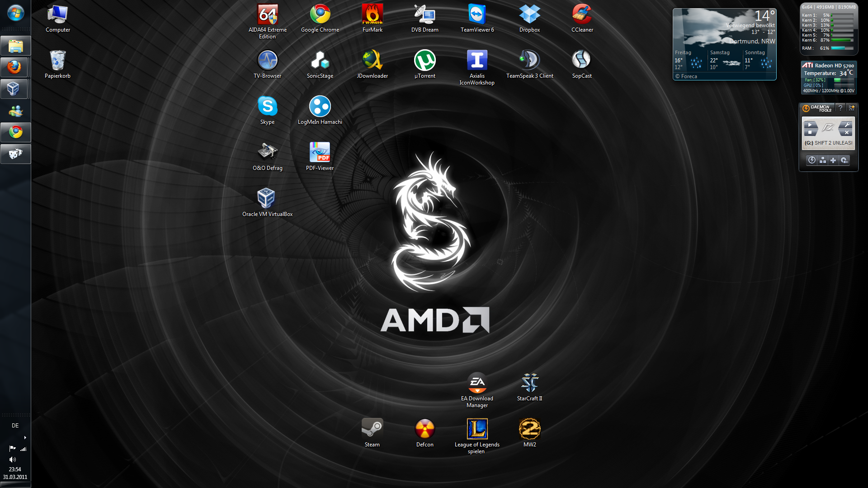Launch µTorrent from the desktop
Screen dimensions: 868x488
(x=425, y=61)
